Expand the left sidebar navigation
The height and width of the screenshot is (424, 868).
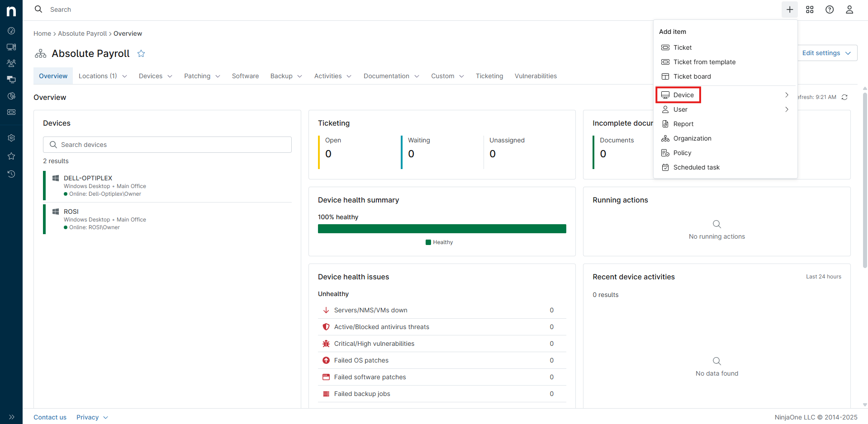coord(11,417)
